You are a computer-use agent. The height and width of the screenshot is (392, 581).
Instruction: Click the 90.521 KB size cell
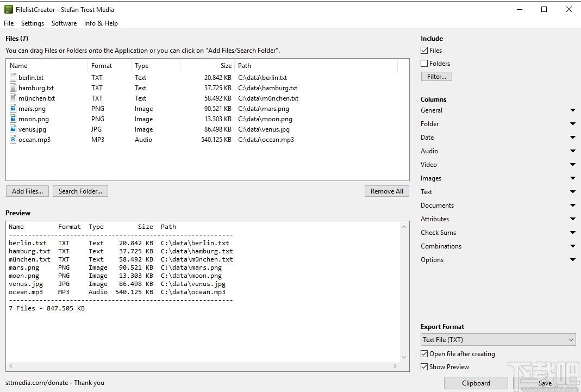(217, 109)
